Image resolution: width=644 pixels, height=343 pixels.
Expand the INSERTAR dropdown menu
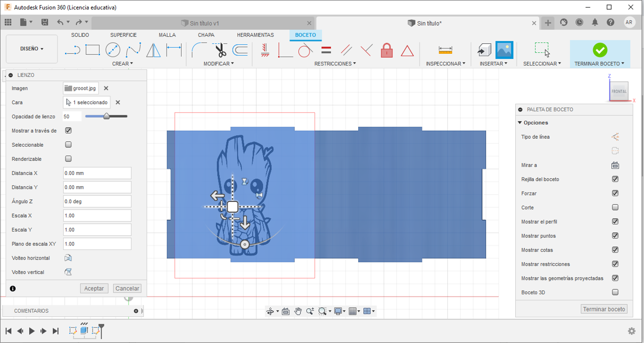[x=494, y=64]
